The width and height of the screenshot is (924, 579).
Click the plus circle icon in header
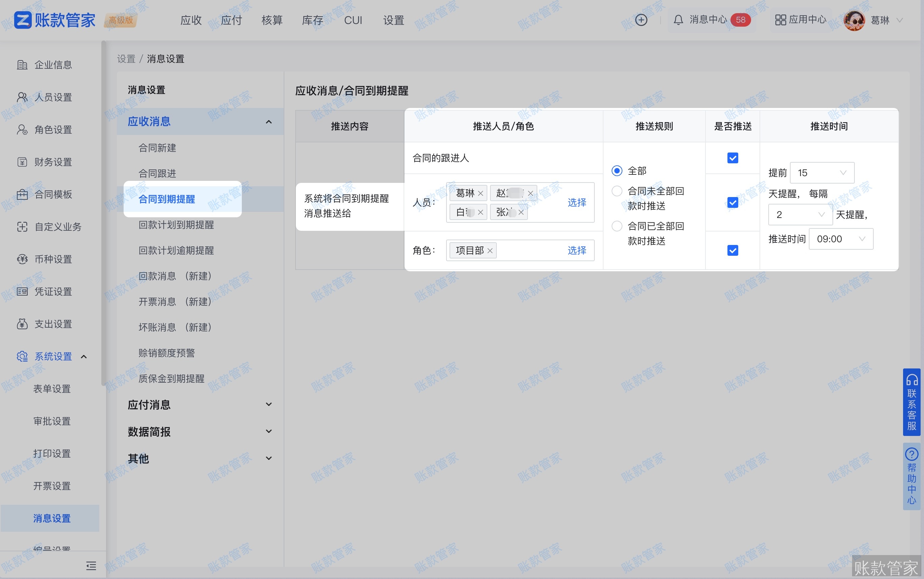tap(641, 20)
